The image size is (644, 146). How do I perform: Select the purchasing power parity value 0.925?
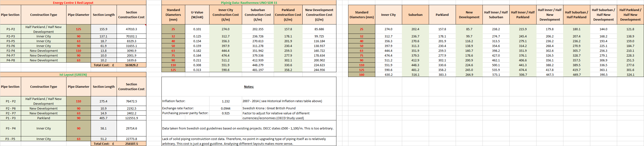226,113
